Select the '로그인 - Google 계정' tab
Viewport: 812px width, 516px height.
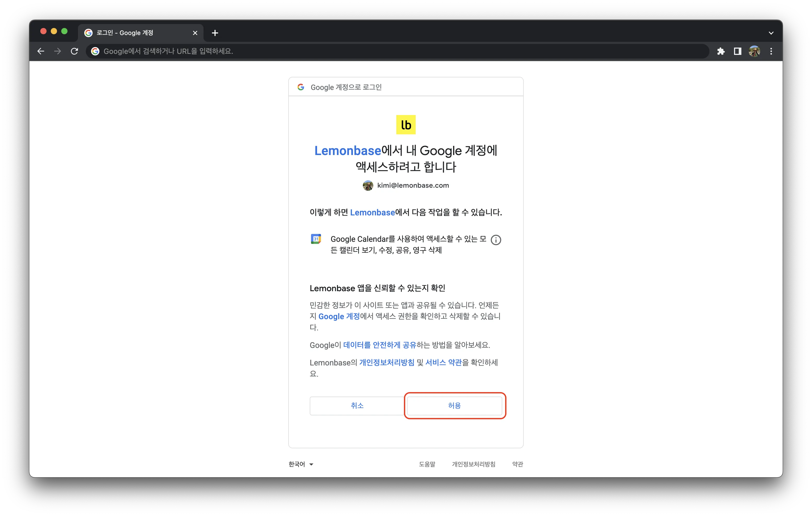click(x=141, y=33)
